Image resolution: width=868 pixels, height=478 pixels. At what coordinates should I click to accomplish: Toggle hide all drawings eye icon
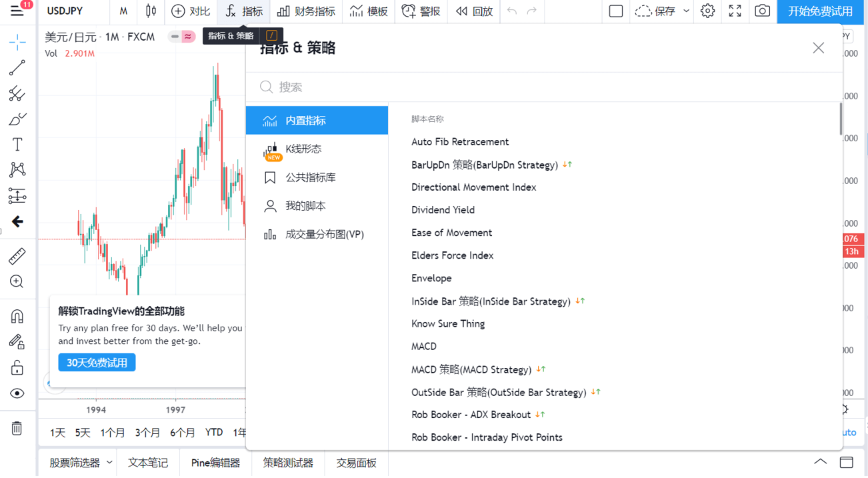17,393
